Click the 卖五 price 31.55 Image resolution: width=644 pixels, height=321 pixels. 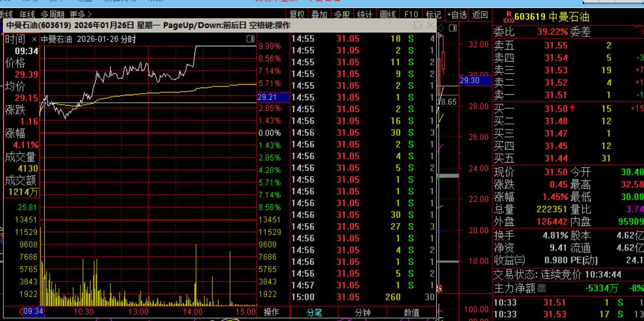[x=556, y=45]
